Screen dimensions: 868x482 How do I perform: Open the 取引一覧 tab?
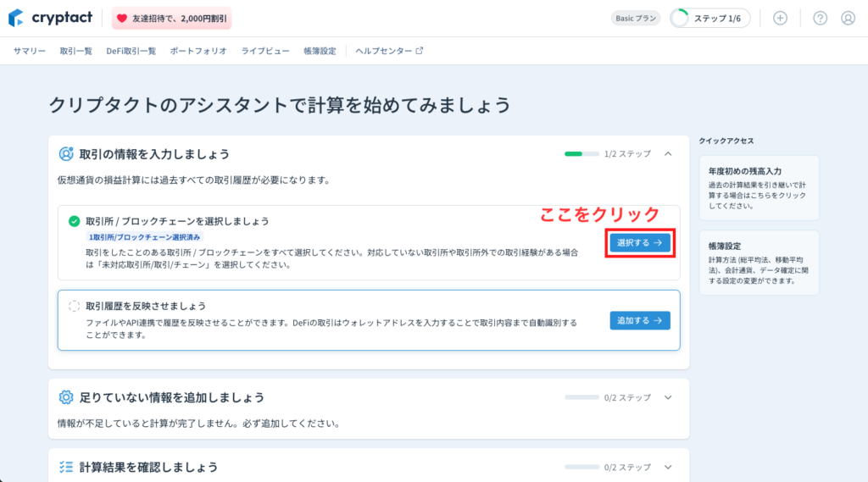pyautogui.click(x=75, y=51)
